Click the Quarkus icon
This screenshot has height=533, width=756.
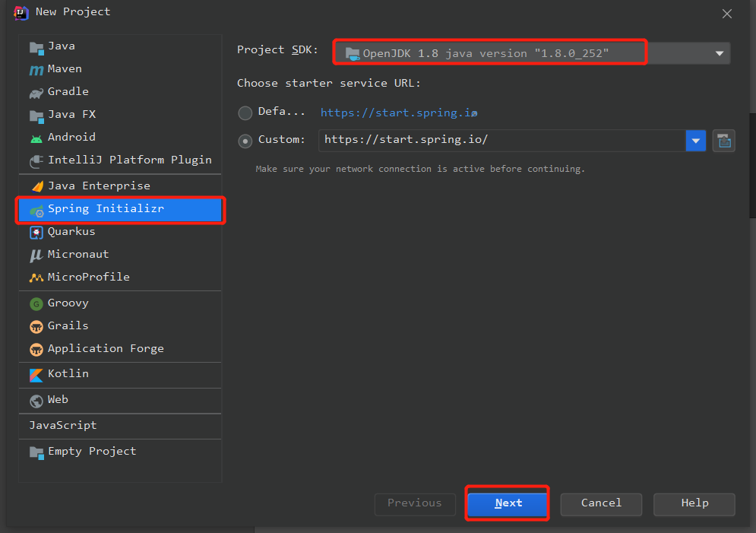[x=36, y=233]
